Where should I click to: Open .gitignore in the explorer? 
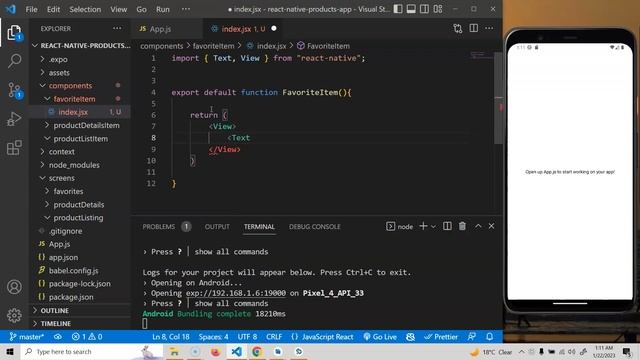pos(80,231)
